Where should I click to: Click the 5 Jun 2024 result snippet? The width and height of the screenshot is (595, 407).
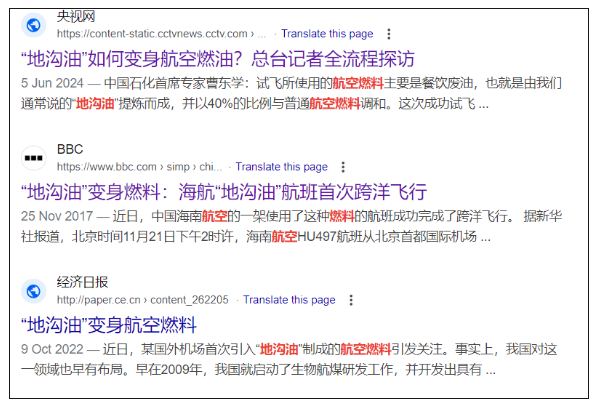pos(291,93)
